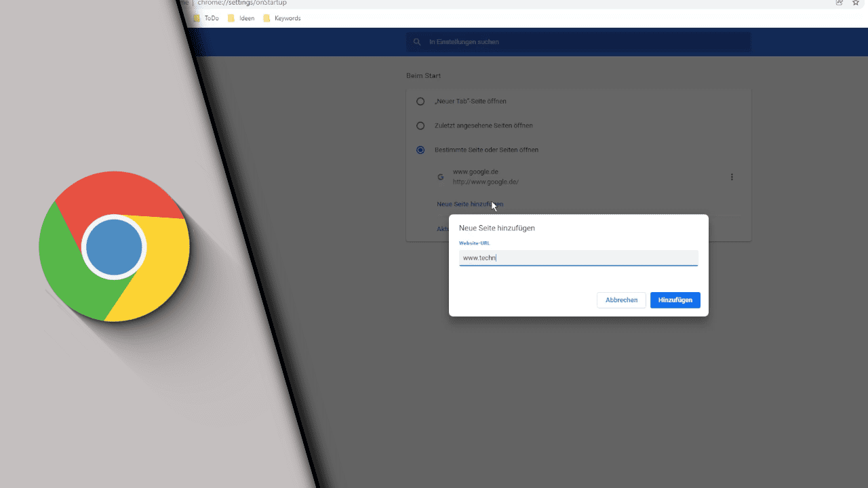The height and width of the screenshot is (488, 868).
Task: Open the Ideen bookmarks folder
Action: pyautogui.click(x=241, y=18)
